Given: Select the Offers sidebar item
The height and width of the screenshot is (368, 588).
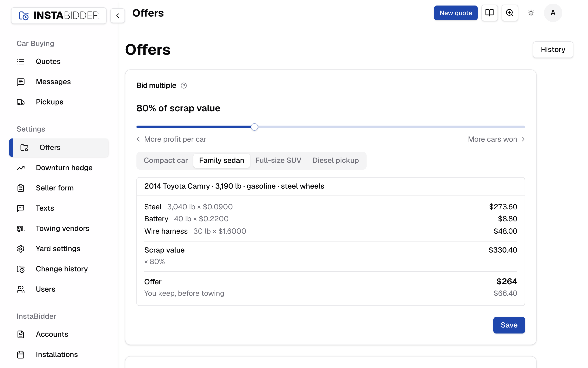Looking at the screenshot, I should coord(59,147).
